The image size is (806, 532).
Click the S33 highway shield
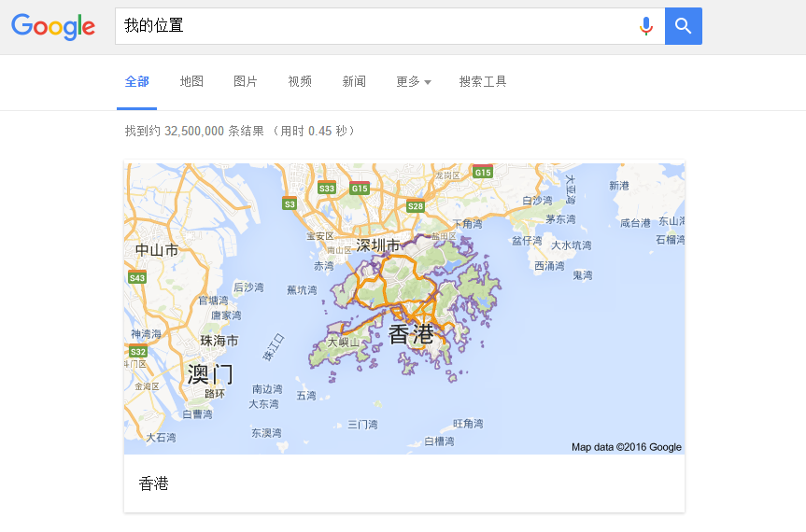[x=327, y=188]
